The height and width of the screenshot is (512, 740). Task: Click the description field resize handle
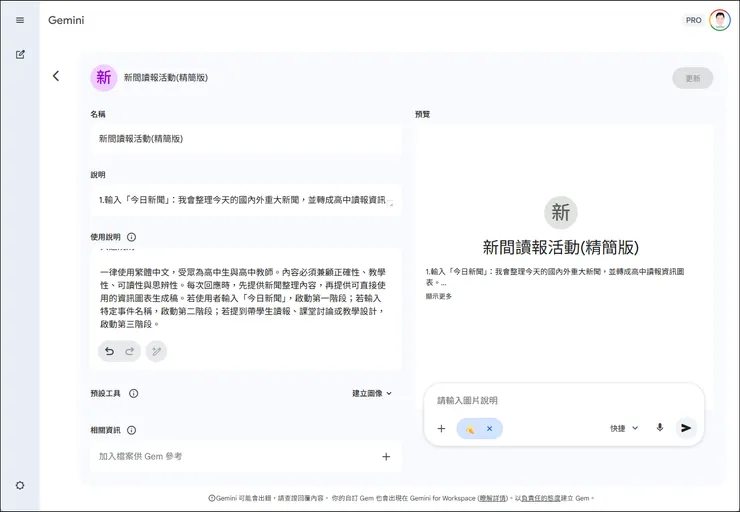(390, 204)
